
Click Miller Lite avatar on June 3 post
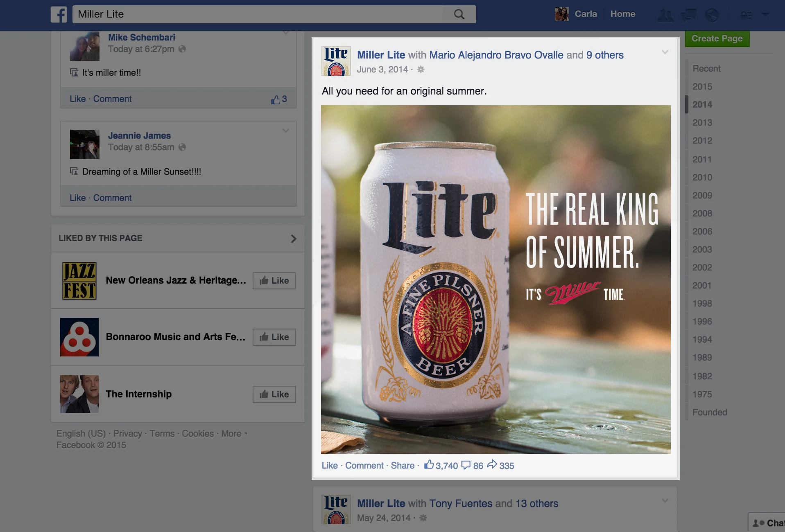click(x=336, y=61)
